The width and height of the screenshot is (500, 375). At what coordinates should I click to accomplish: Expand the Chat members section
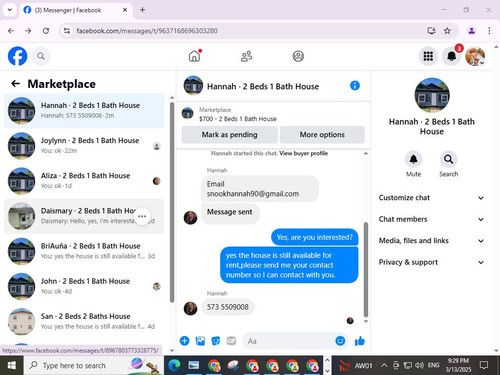point(431,219)
